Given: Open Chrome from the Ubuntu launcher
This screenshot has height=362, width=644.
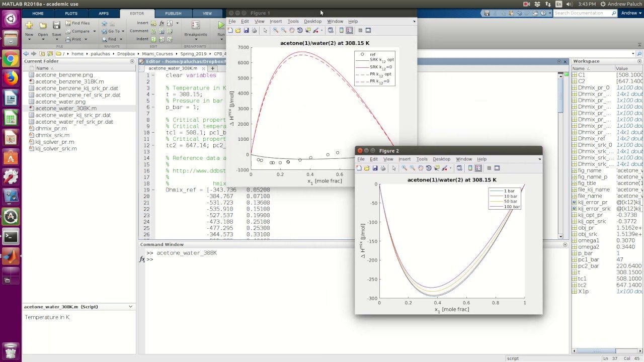Looking at the screenshot, I should click(x=11, y=58).
